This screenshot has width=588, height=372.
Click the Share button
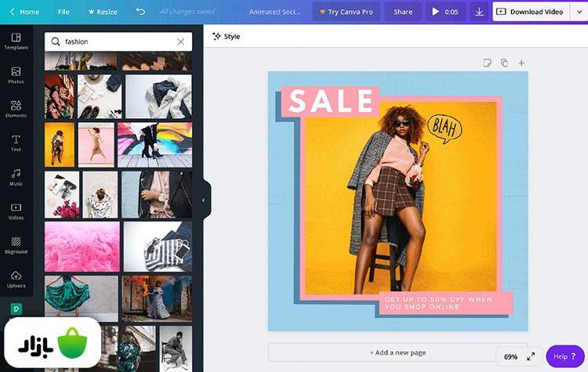[403, 12]
